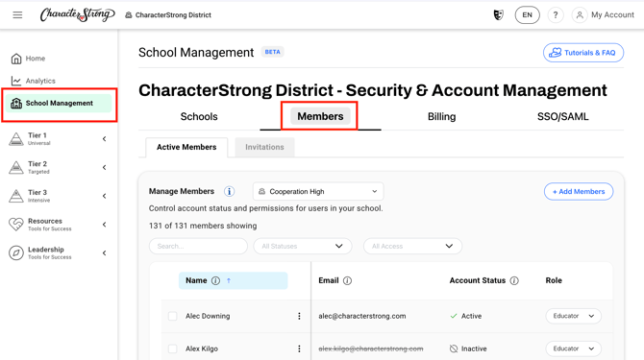Click the Email column info icon
The image size is (644, 360).
pos(347,281)
